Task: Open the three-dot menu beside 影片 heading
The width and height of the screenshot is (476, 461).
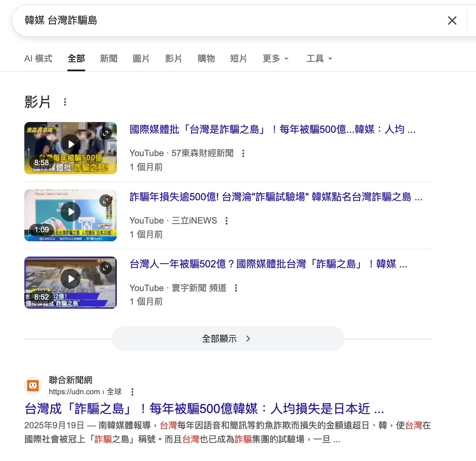Action: tap(65, 102)
